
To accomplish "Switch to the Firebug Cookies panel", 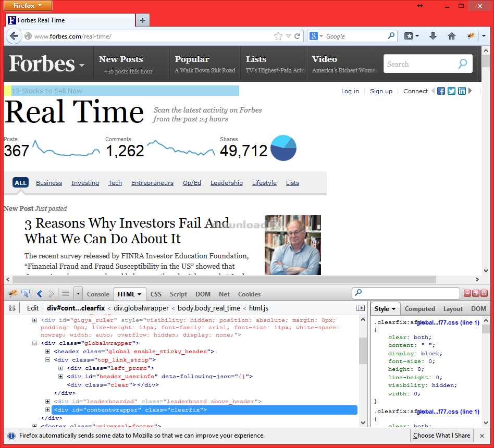I will (x=249, y=294).
